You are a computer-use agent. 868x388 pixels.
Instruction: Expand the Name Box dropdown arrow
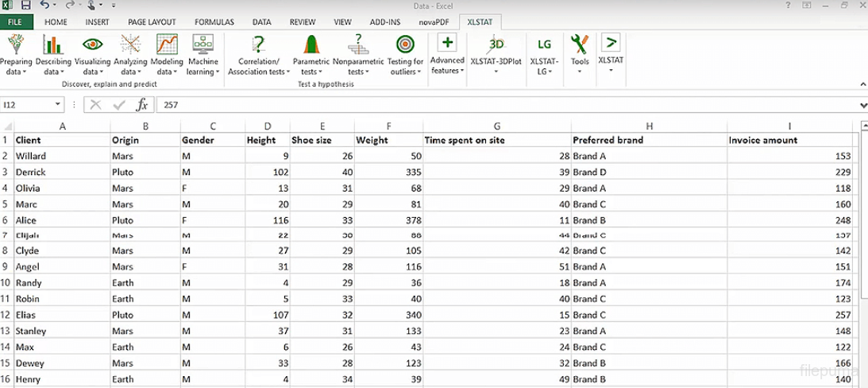[x=59, y=104]
